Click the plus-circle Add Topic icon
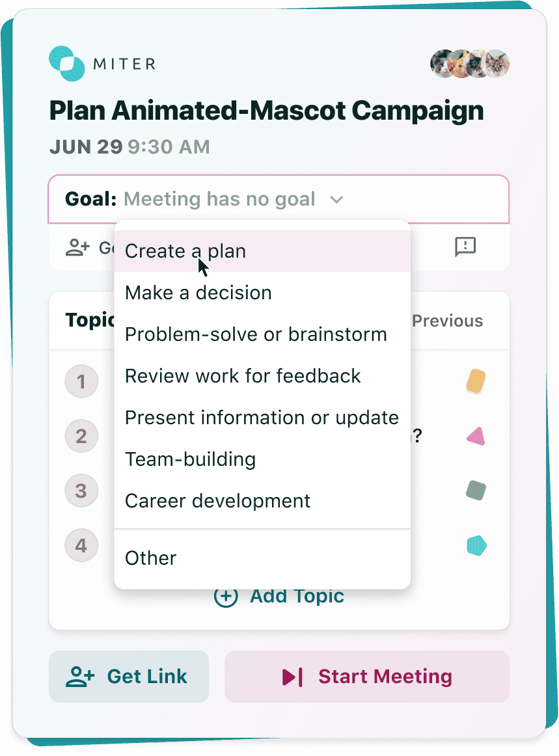The image size is (559, 756). [x=226, y=597]
